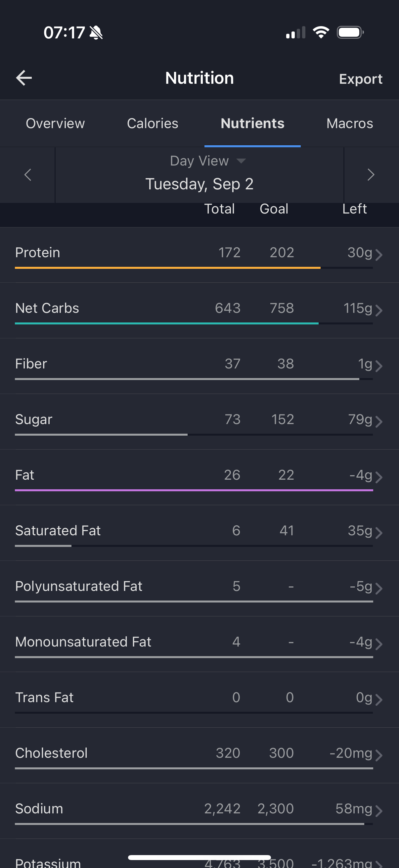The width and height of the screenshot is (399, 868).
Task: Open Fiber details chevron
Action: click(379, 366)
